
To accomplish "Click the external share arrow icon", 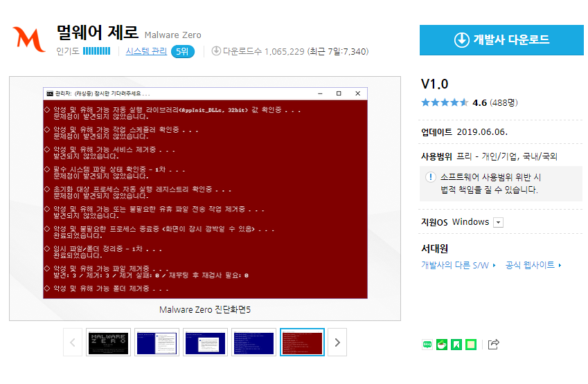I will pos(494,345).
